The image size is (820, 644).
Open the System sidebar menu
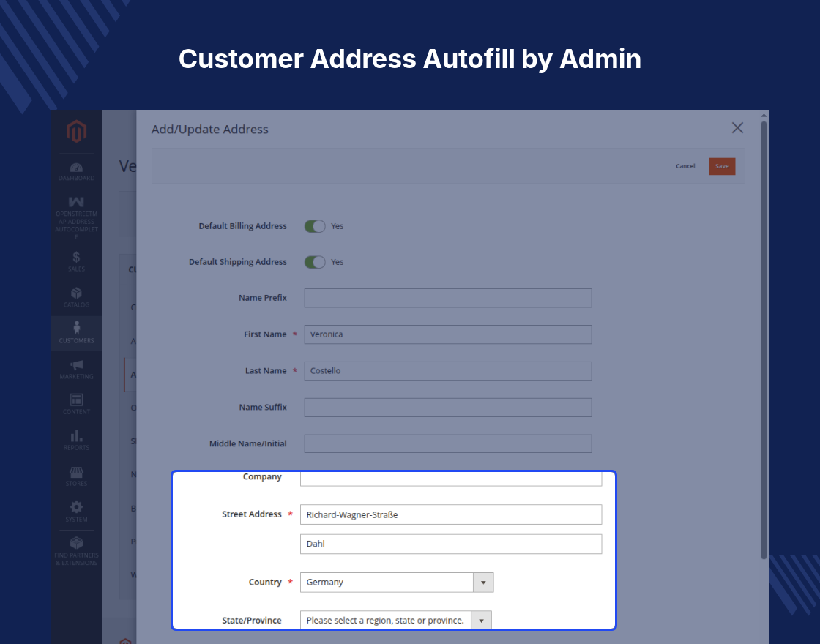(76, 512)
